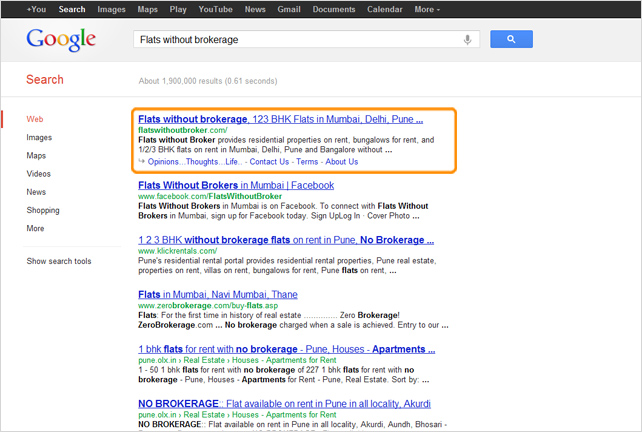Open 'Flats without brokerage, 123 BHK Flats' result

(x=280, y=119)
